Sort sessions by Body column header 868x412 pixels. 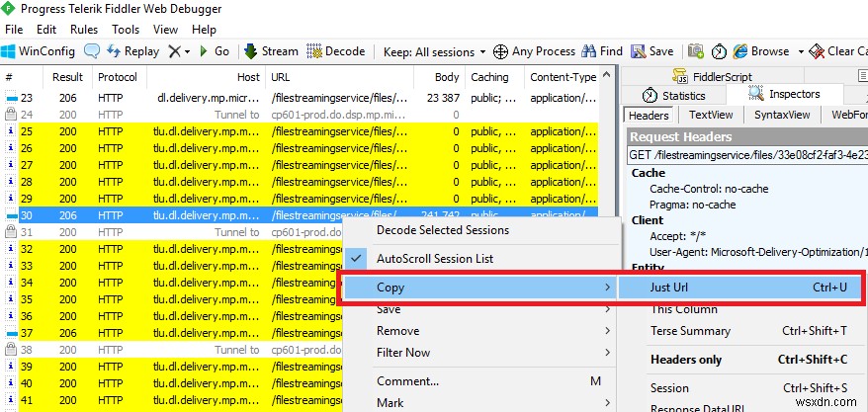coord(440,77)
